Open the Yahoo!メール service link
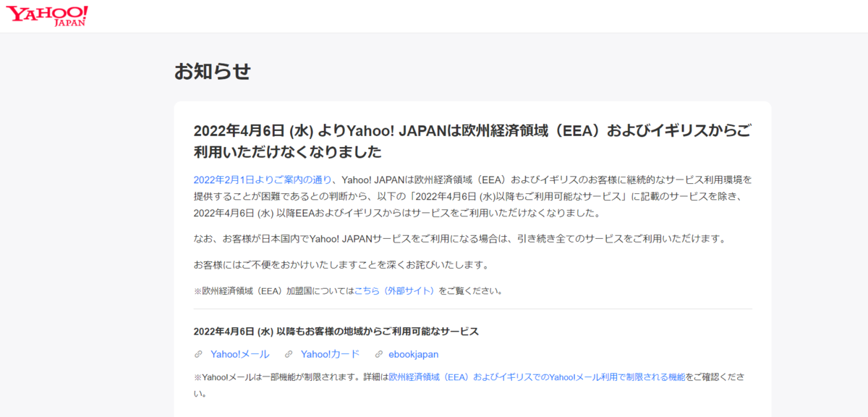This screenshot has width=868, height=417. pos(239,354)
